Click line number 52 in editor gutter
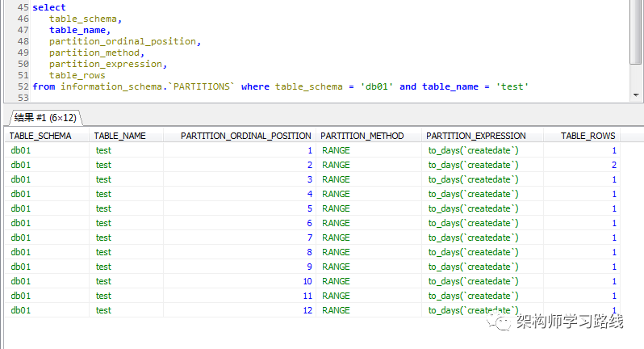This screenshot has width=644, height=349. tap(23, 86)
